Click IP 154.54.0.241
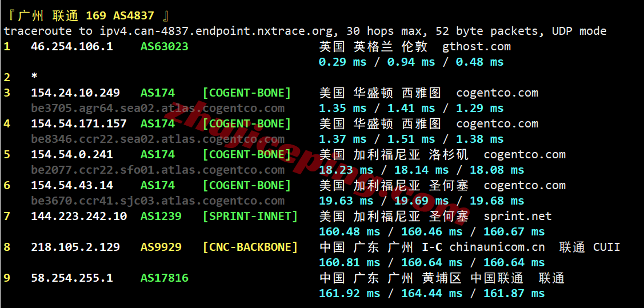This screenshot has width=644, height=308. pyautogui.click(x=71, y=154)
